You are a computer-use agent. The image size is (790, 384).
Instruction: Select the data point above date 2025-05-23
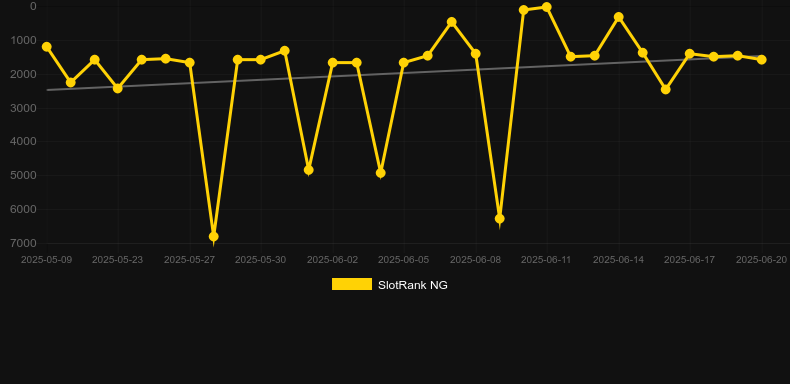117,88
